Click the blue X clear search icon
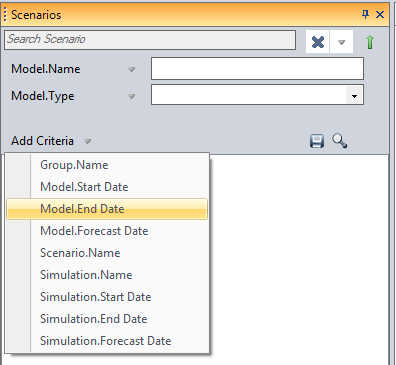396x365 pixels. coord(318,42)
